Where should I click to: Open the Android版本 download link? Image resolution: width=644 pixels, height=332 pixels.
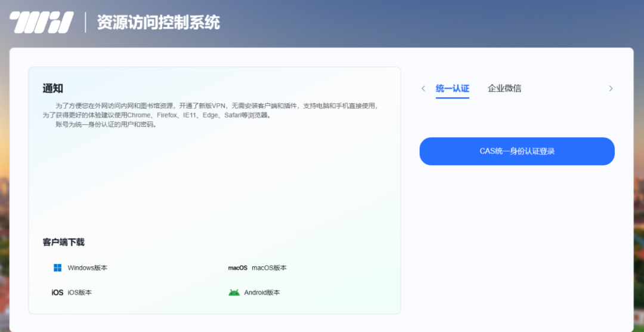(262, 293)
